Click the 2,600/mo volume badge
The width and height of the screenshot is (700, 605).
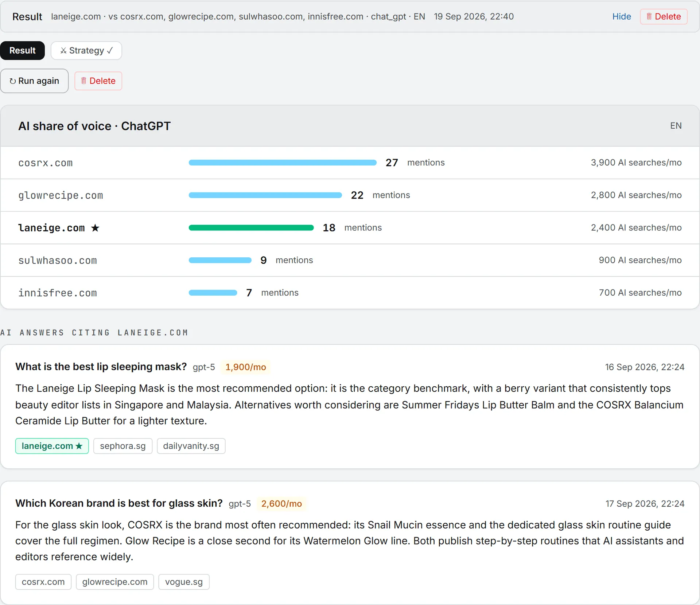[x=281, y=504]
